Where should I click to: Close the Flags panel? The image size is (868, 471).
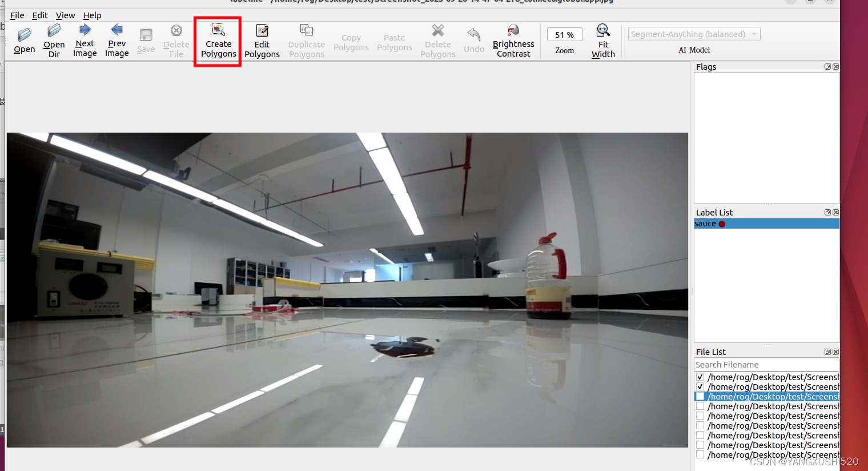835,67
